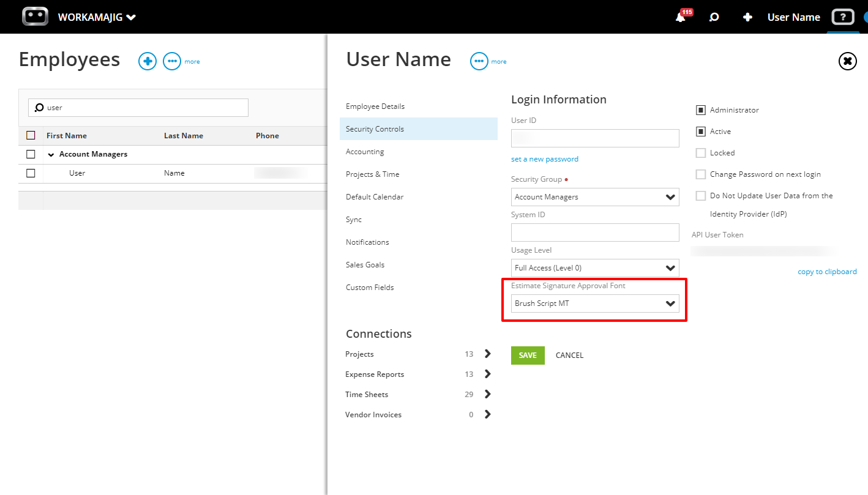Open the global search magnifier in top bar

(714, 17)
